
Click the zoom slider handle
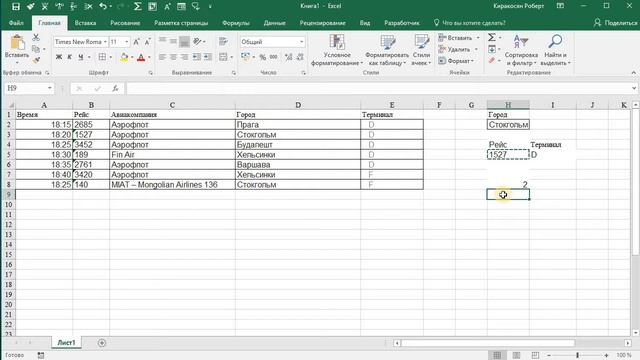577,355
